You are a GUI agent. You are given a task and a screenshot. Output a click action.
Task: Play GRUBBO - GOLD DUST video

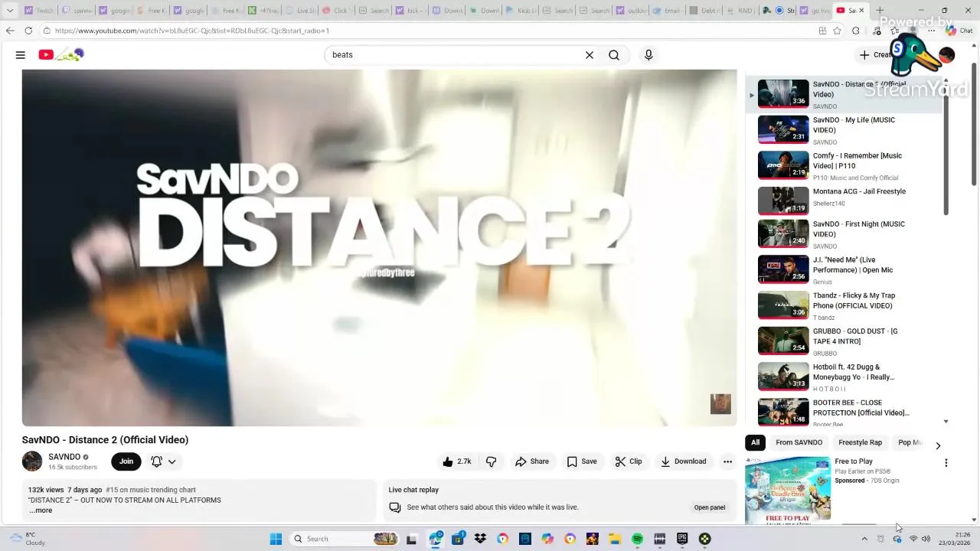[844, 341]
